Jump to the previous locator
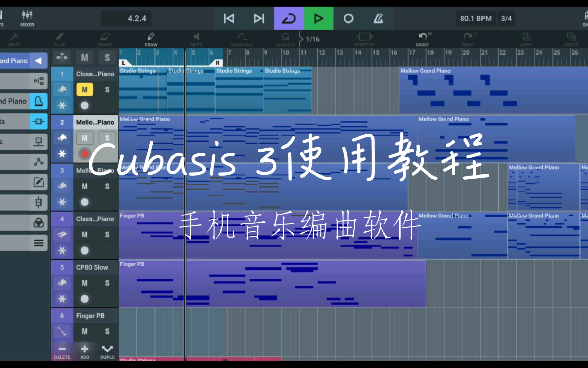Viewport: 588px width, 368px height. click(229, 18)
